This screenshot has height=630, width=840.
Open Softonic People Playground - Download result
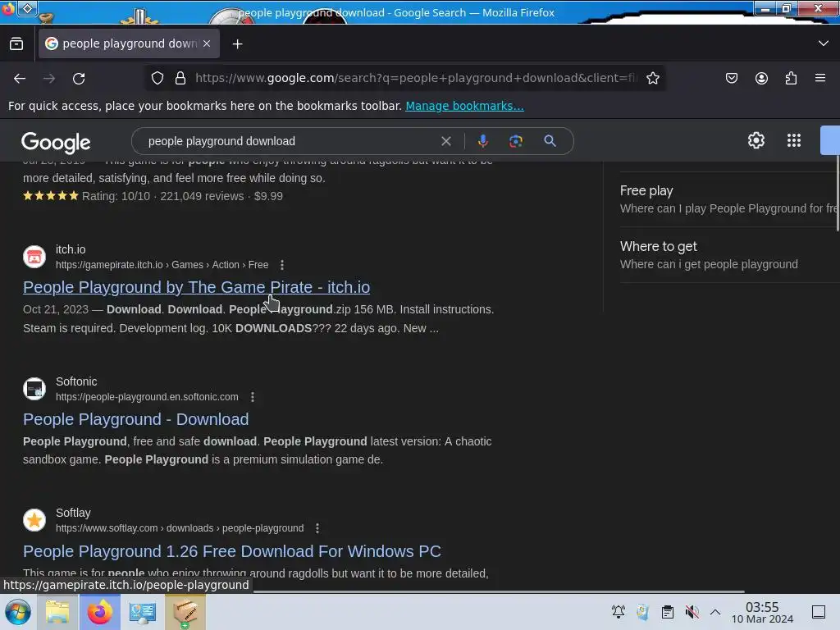click(x=135, y=419)
